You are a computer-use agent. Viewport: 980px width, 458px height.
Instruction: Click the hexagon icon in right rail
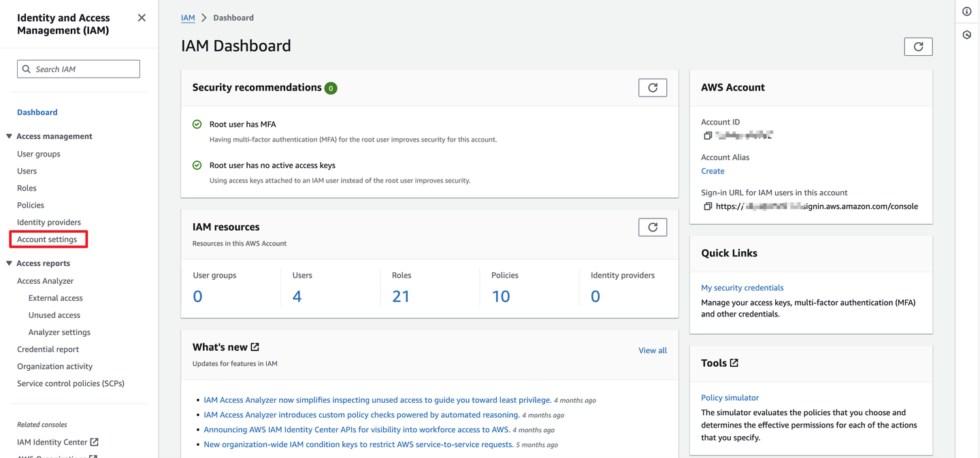[967, 35]
